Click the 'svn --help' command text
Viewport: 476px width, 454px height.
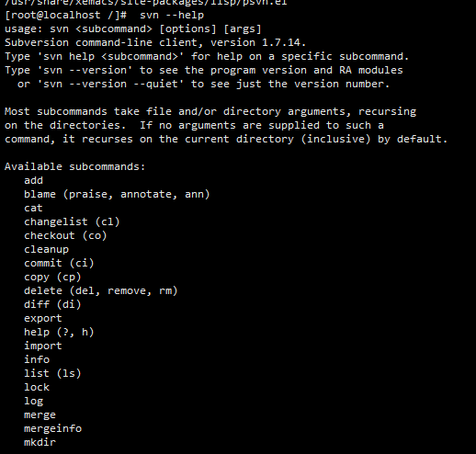(172, 15)
